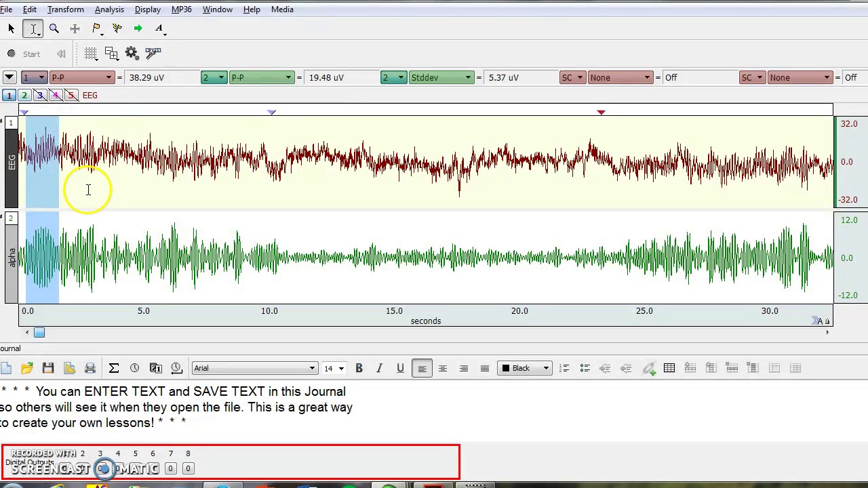Click the yellow flag event tool
Image resolution: width=868 pixels, height=488 pixels.
pyautogui.click(x=96, y=28)
